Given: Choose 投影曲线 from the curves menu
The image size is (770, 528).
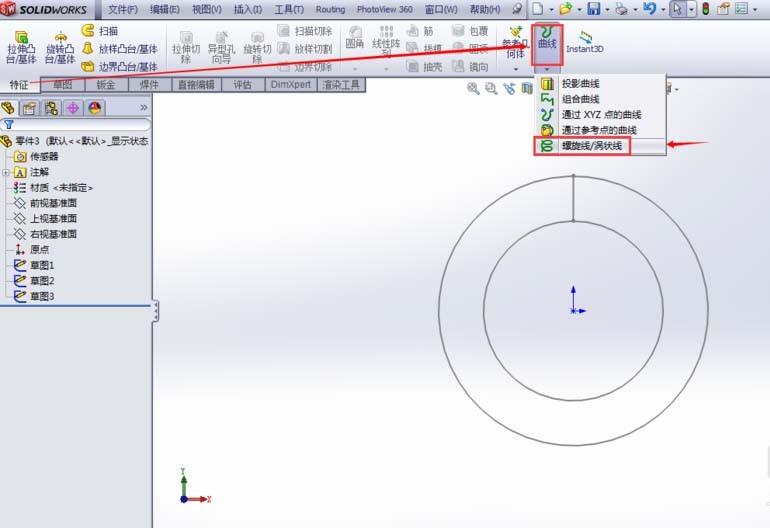Looking at the screenshot, I should (600, 83).
